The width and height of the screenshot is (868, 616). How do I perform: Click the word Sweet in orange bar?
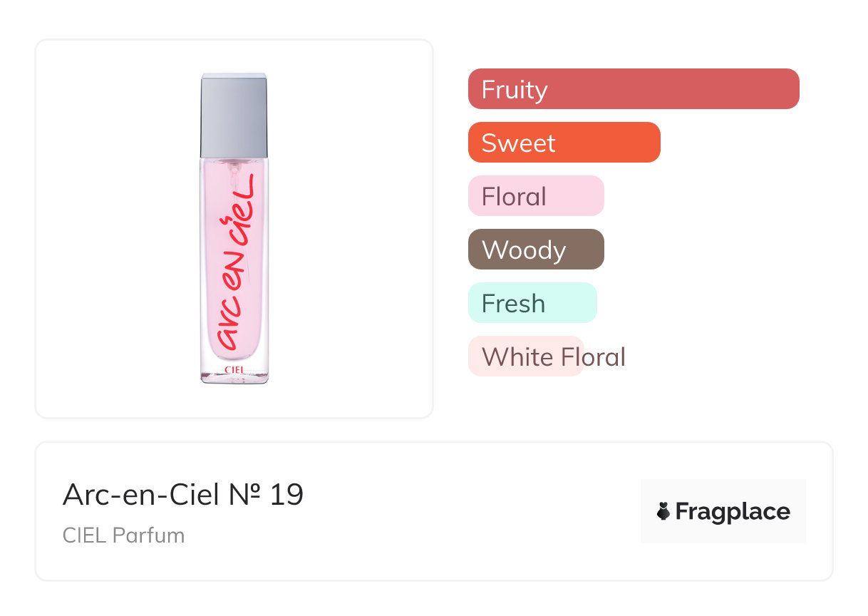pos(518,143)
